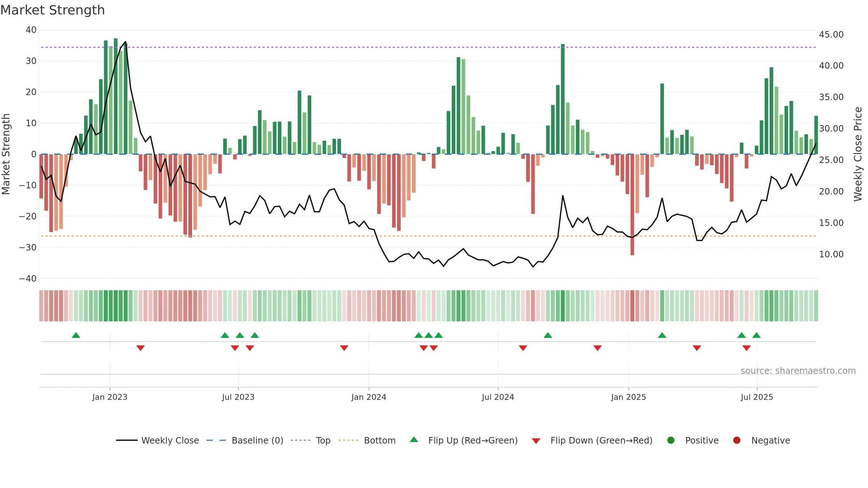Click the green Flip Up triangle in legend

[414, 440]
